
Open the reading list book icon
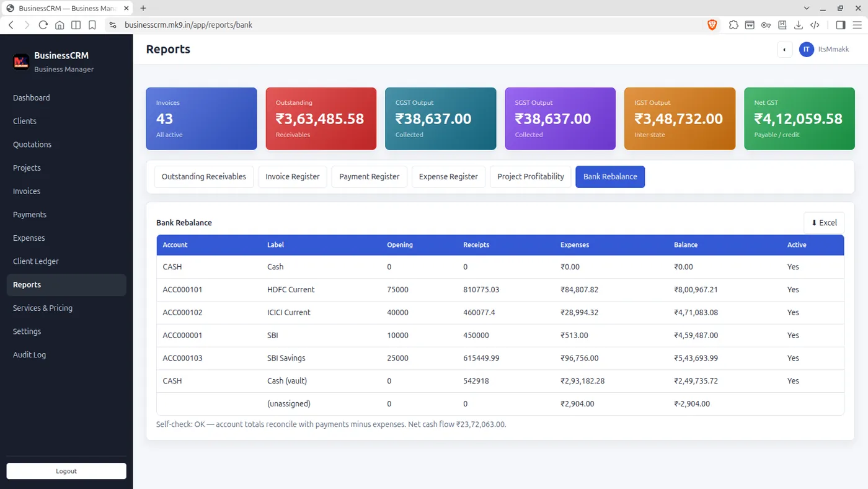pos(782,25)
